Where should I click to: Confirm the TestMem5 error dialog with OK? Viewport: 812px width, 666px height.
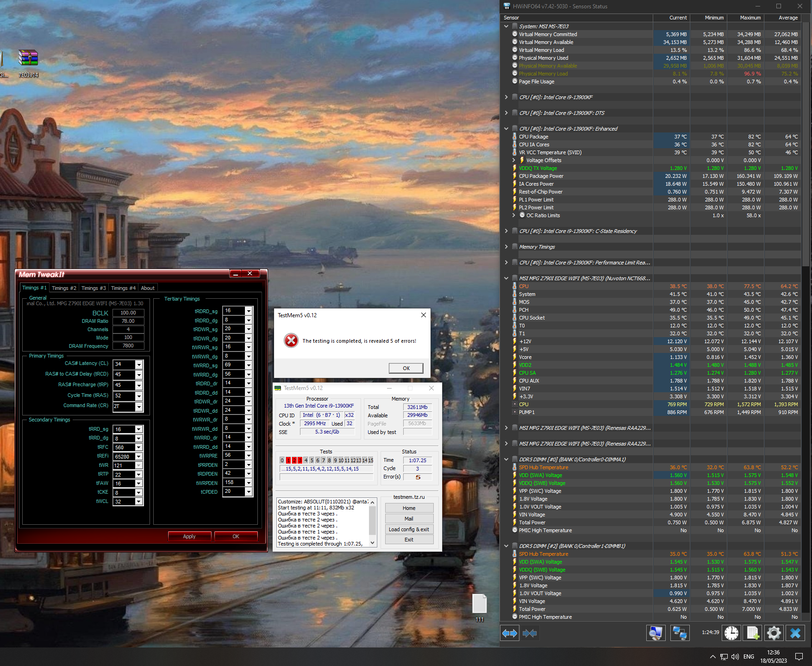point(406,368)
